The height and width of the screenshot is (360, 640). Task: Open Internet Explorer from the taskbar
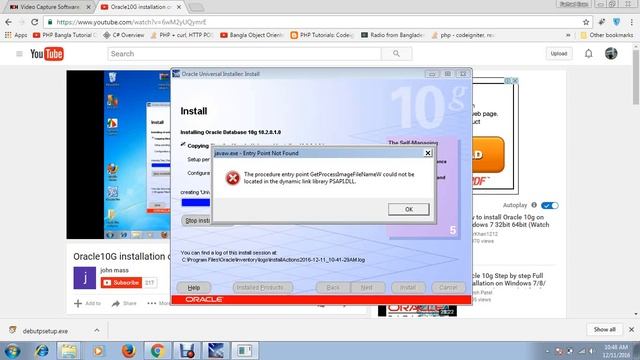pyautogui.click(x=41, y=351)
